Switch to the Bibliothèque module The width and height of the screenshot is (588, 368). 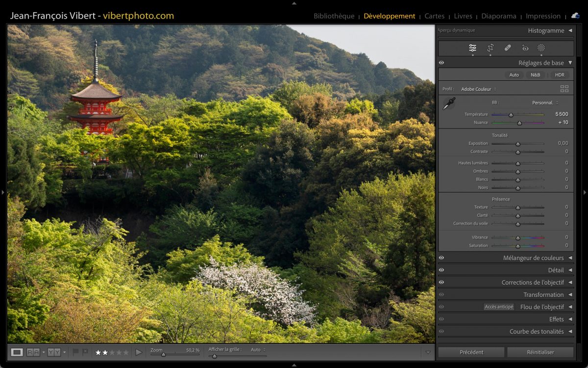point(334,16)
